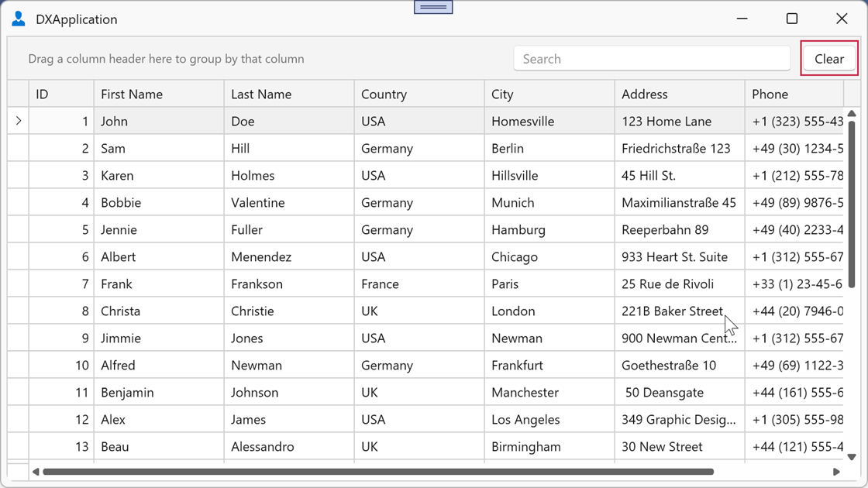This screenshot has height=488, width=868.
Task: Click the "Birmingham" city cell
Action: click(549, 446)
